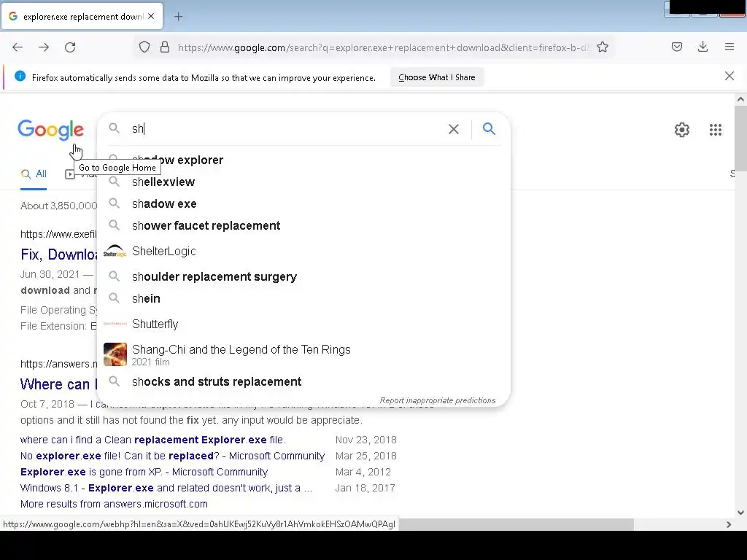
Task: Click the site security padlock icon
Action: (165, 47)
